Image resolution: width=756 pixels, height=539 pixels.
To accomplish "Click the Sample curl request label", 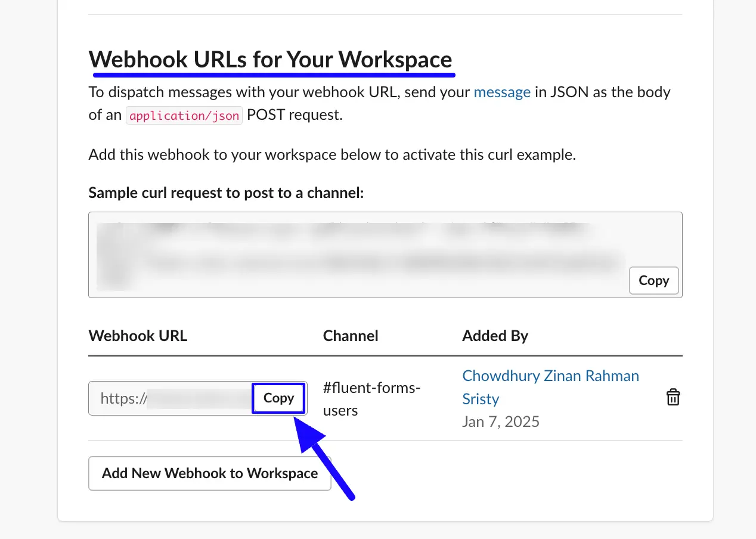I will pos(226,193).
